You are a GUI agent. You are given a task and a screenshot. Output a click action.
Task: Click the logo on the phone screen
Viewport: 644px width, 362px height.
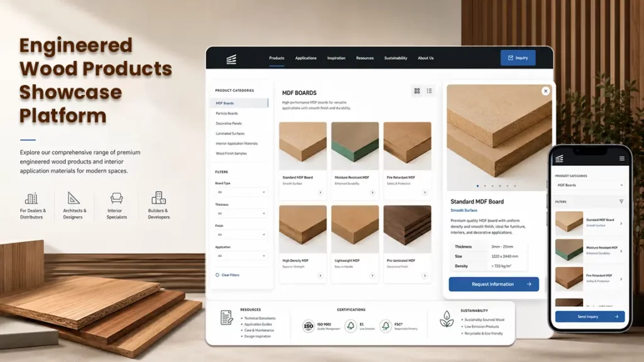coord(559,158)
